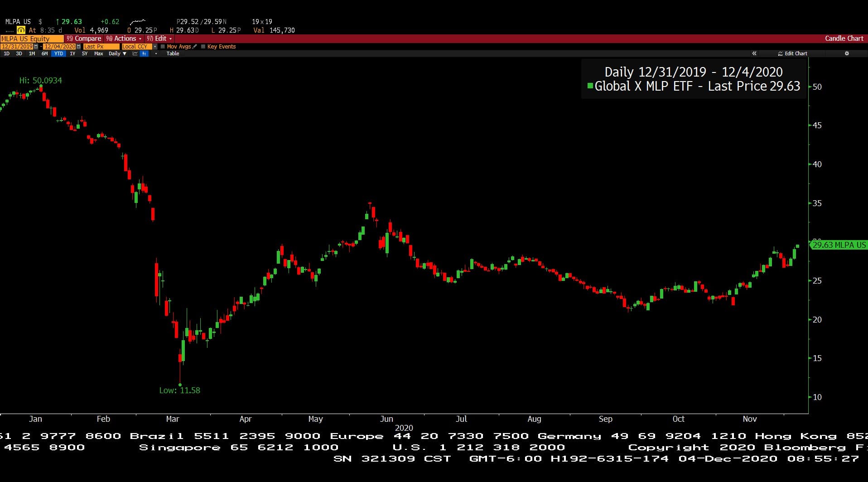Expand the Actions menu
The height and width of the screenshot is (482, 868).
124,39
